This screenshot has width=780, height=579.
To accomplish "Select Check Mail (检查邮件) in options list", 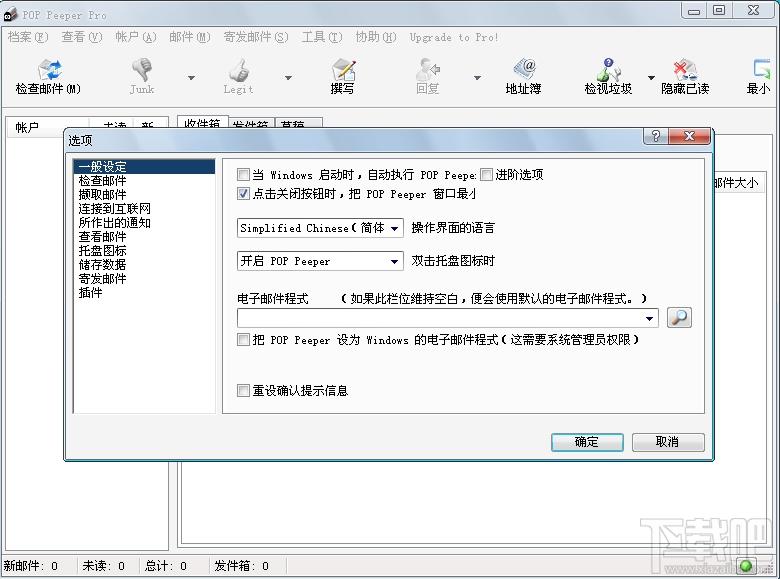I will 102,181.
